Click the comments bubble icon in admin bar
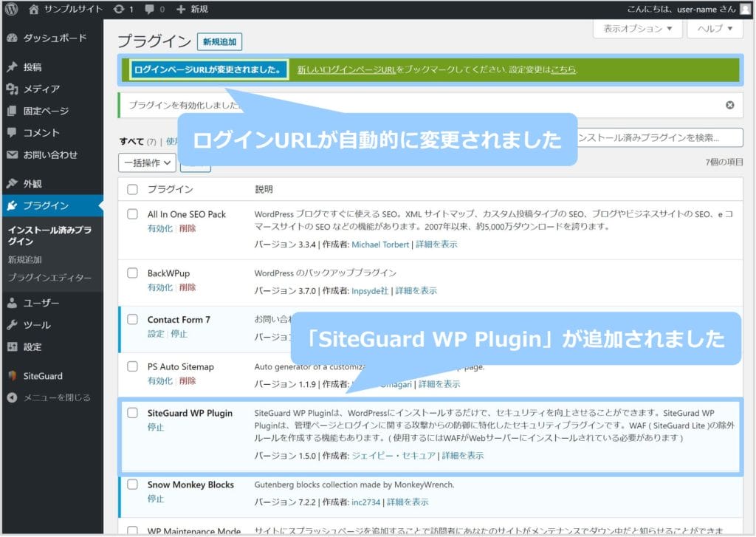Viewport: 756px width, 537px height. point(150,9)
